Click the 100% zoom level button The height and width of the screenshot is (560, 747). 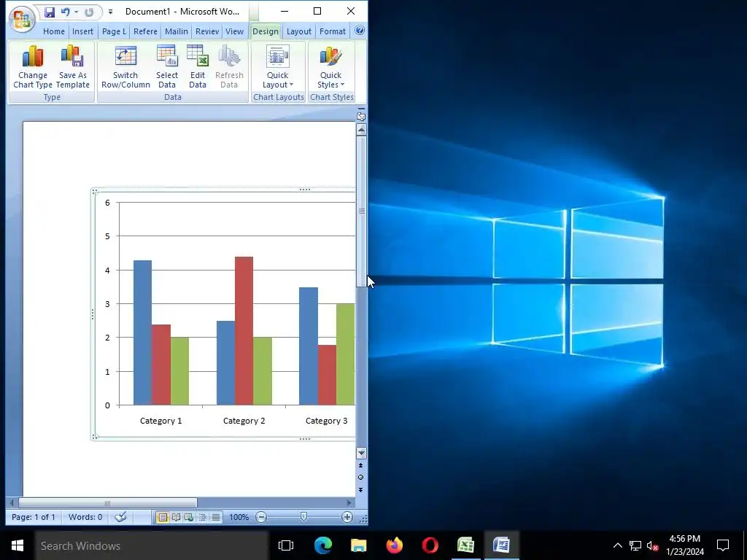pyautogui.click(x=239, y=517)
